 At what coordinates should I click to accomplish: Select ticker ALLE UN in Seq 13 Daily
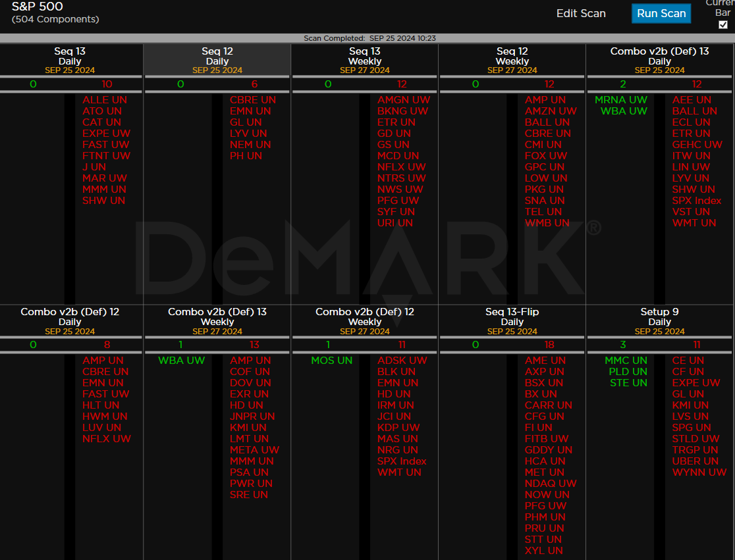(x=105, y=100)
